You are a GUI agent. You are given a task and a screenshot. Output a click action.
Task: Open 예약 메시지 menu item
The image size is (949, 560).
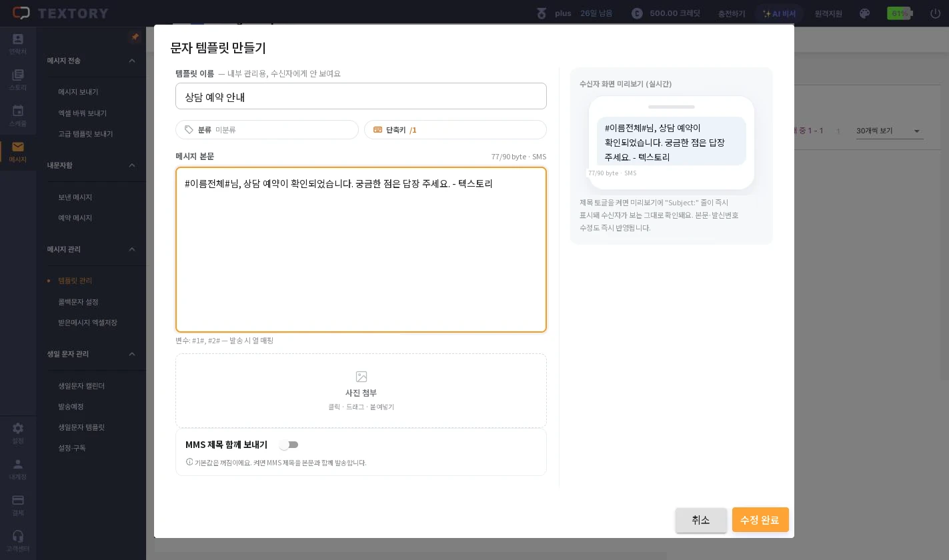point(75,218)
